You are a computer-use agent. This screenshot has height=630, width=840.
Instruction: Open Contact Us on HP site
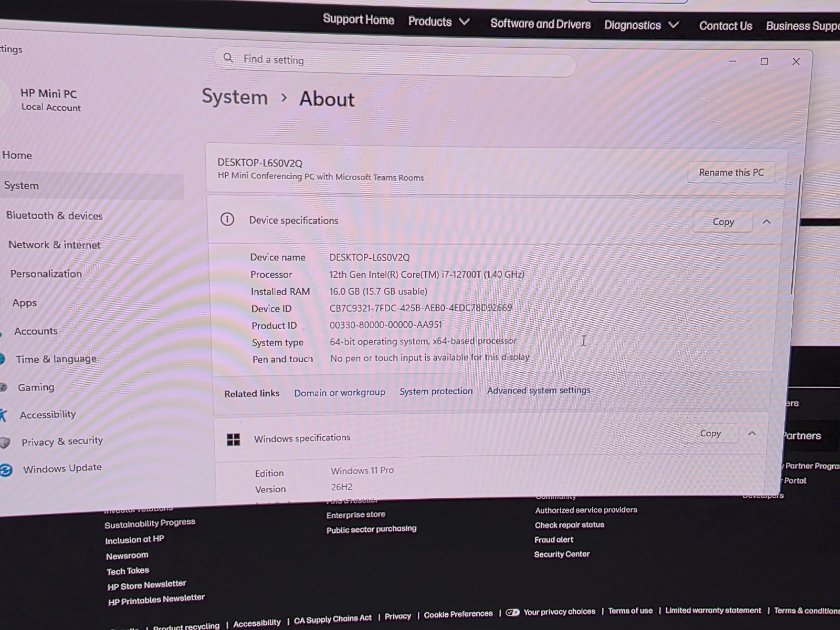coord(726,26)
